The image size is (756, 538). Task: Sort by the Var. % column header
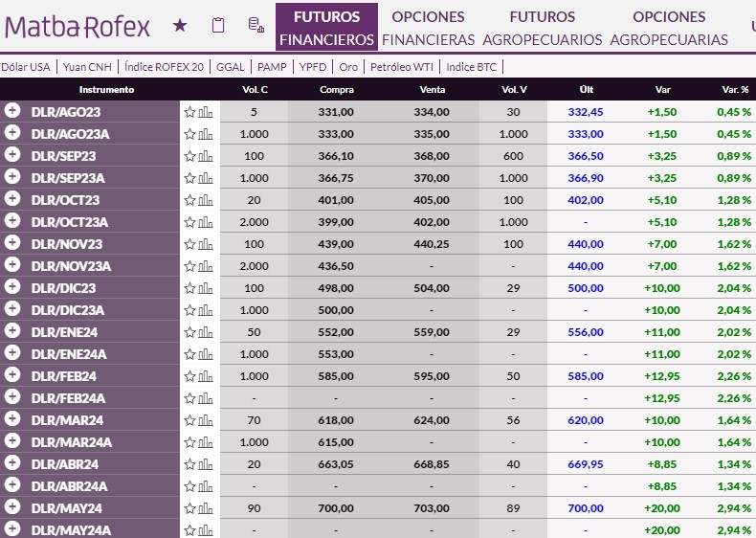point(735,90)
